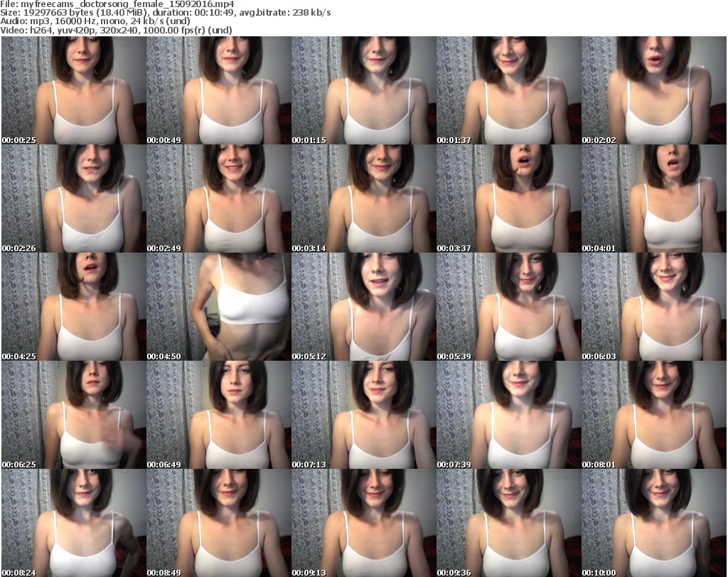Select the frame marked 00:00:49
This screenshot has width=728, height=577.
(x=218, y=90)
